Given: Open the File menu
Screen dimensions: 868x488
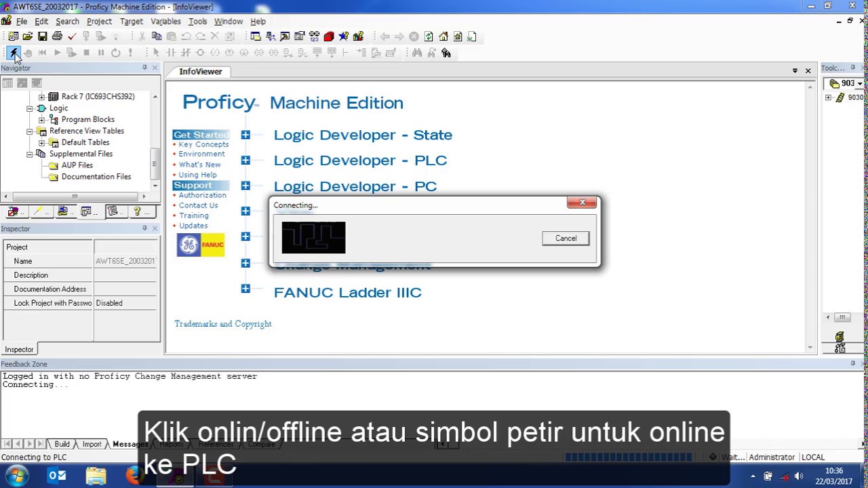Looking at the screenshot, I should coord(22,21).
